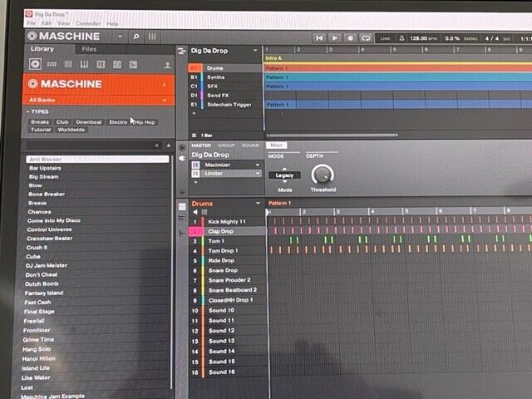Screen dimensions: 532x399
Task: Close the orange MASCHINE product selector
Action: 165,85
